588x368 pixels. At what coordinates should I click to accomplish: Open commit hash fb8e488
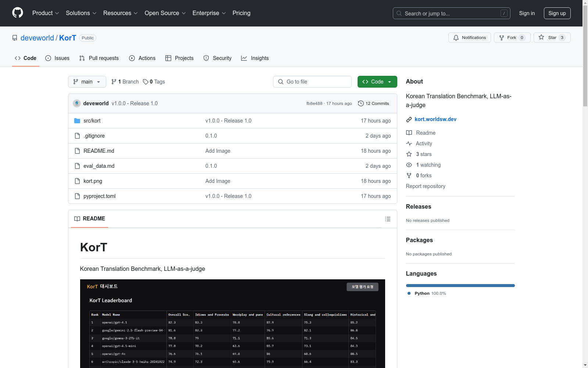click(314, 103)
